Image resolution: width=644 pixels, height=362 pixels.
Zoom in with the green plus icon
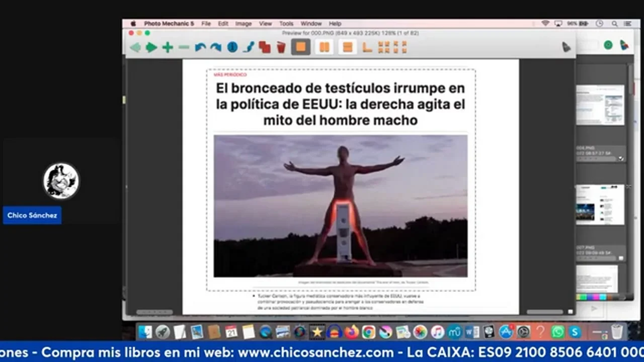click(168, 47)
